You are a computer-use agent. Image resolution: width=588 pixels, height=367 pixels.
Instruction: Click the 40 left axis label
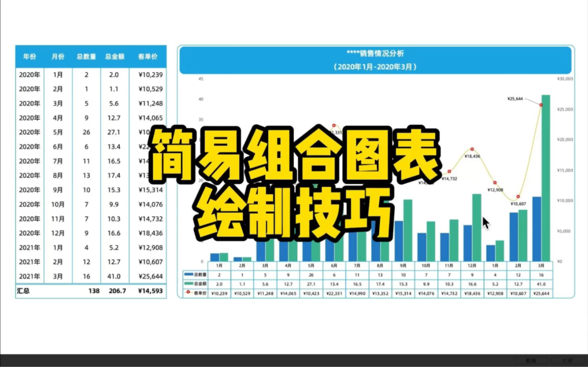[x=201, y=99]
